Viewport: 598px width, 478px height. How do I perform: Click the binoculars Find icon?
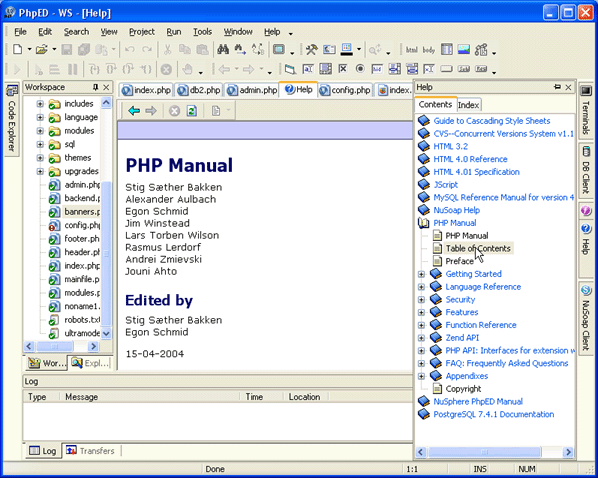pyautogui.click(x=223, y=49)
